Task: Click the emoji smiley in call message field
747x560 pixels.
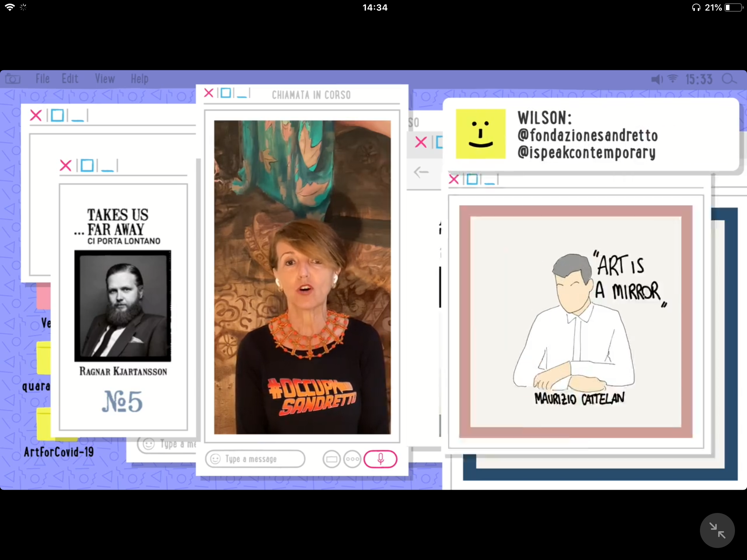Action: click(216, 459)
